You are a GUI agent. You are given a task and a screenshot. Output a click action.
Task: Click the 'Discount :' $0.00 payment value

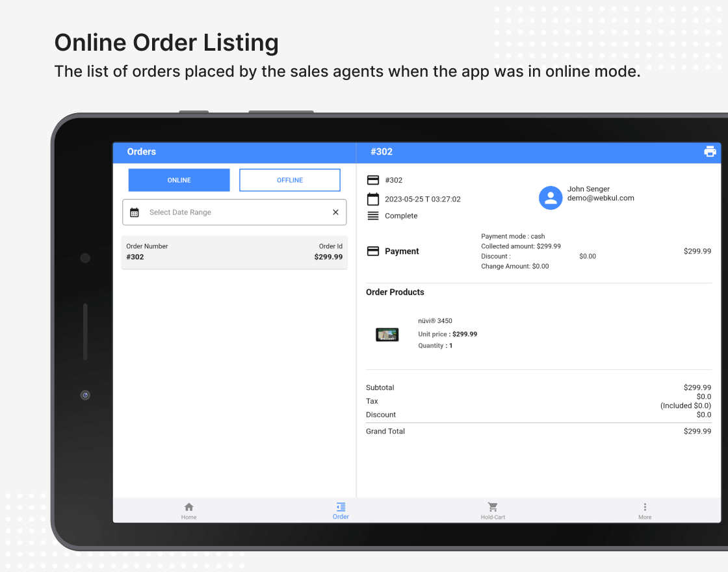[588, 256]
